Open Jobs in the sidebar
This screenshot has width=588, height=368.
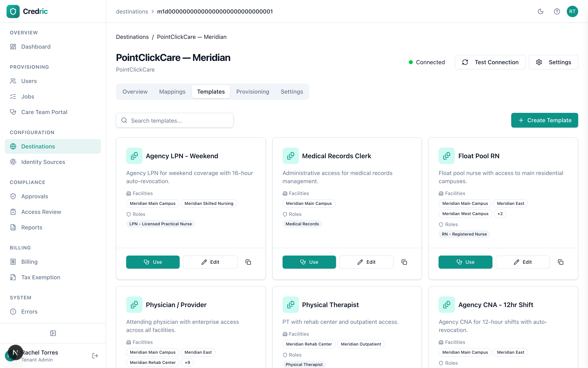[53, 97]
